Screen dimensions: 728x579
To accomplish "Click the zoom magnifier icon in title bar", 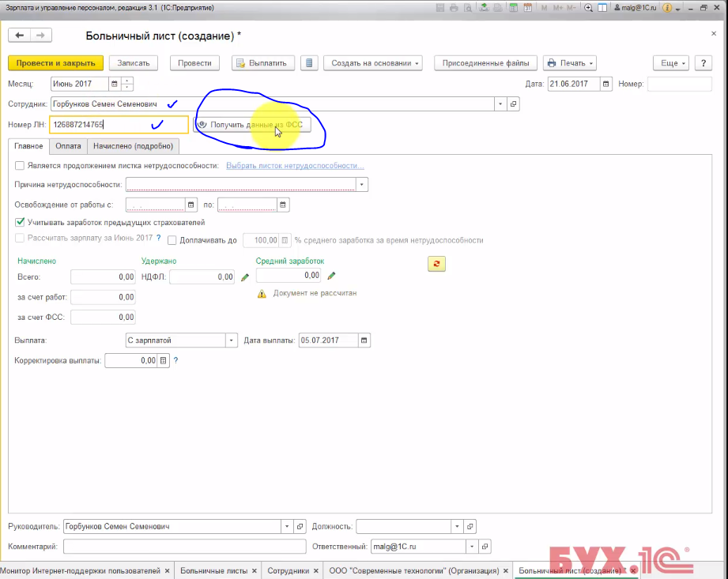I will [588, 8].
